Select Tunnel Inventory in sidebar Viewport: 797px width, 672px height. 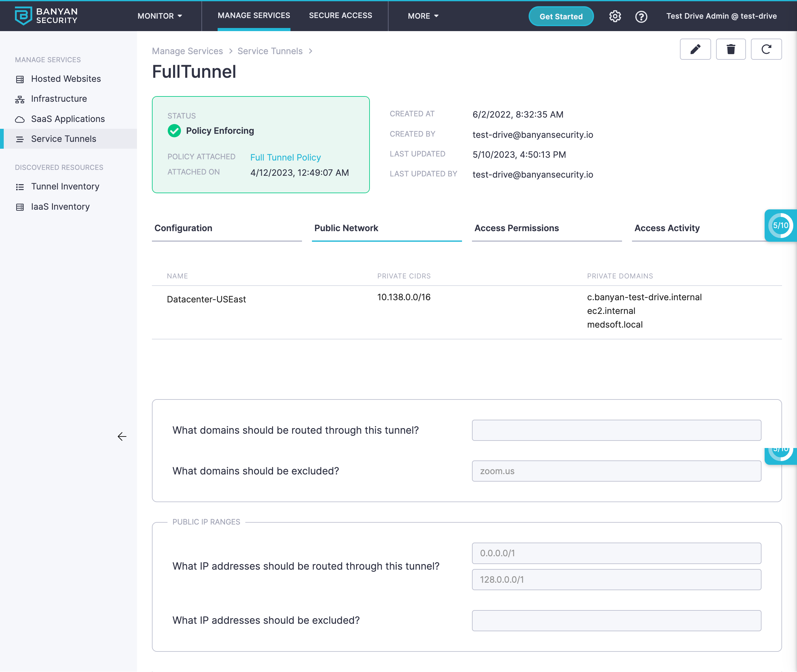pos(65,186)
